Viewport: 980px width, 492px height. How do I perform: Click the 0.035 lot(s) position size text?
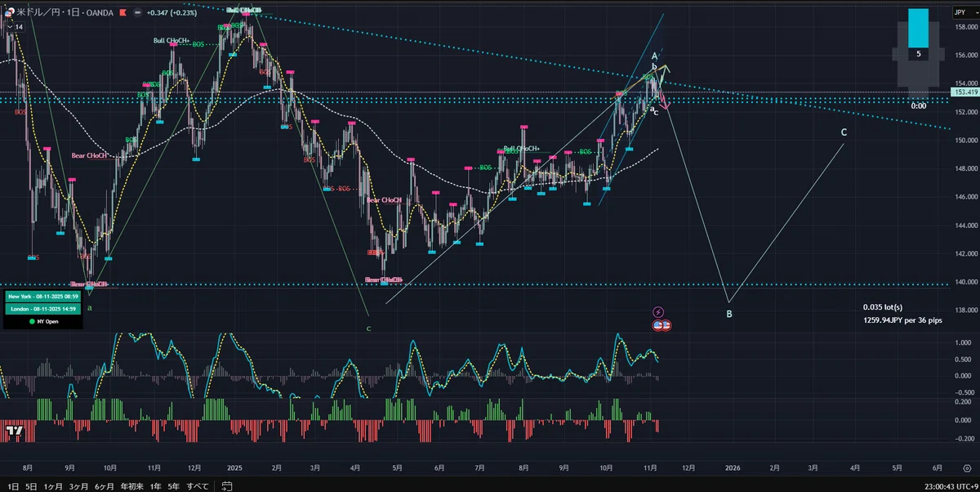(882, 307)
